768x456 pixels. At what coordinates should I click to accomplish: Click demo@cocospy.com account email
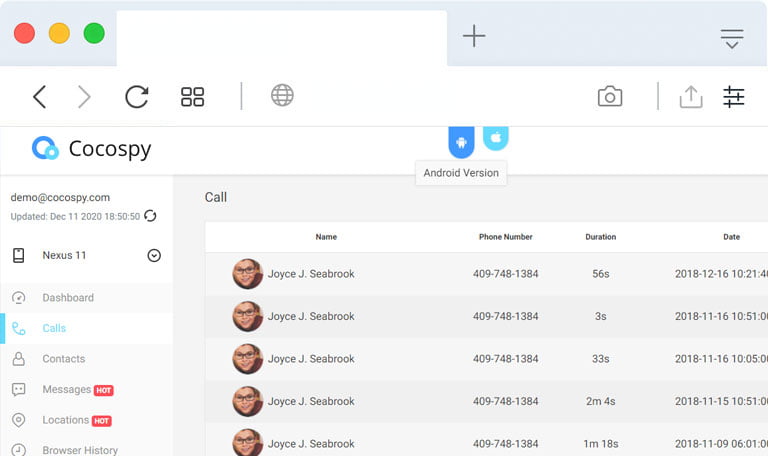click(60, 197)
